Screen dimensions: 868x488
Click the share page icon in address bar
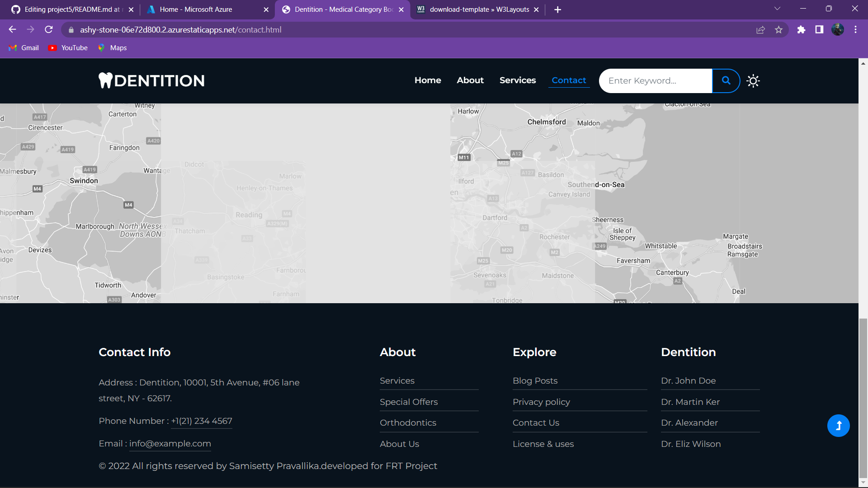coord(760,30)
